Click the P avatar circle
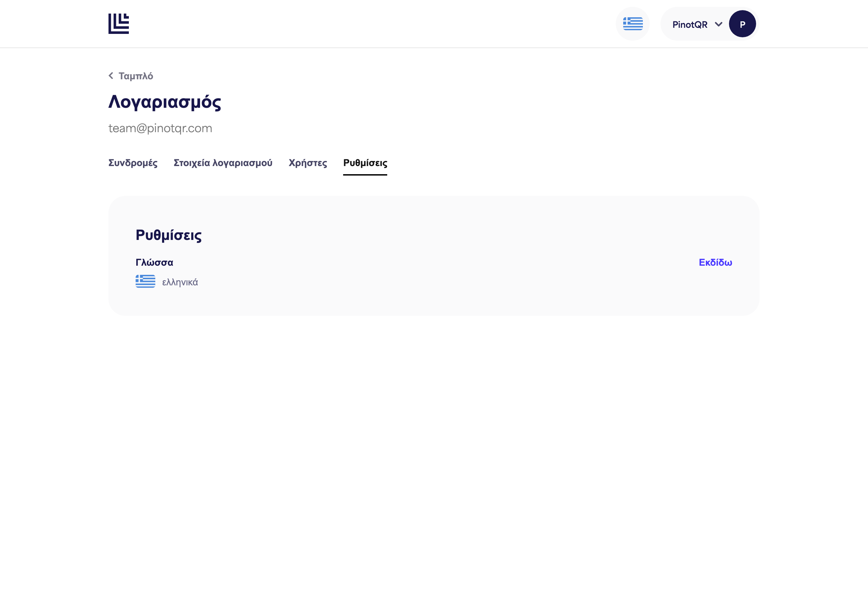The height and width of the screenshot is (610, 868). point(742,24)
